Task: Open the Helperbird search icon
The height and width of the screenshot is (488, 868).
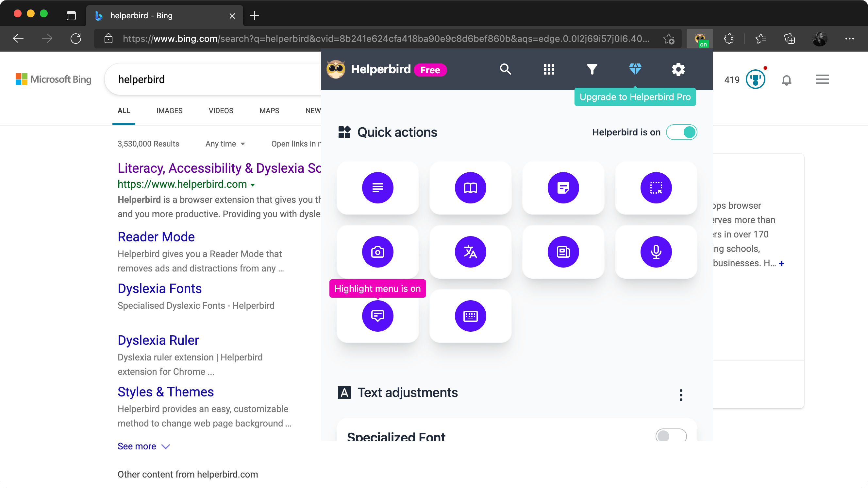Action: pos(505,69)
